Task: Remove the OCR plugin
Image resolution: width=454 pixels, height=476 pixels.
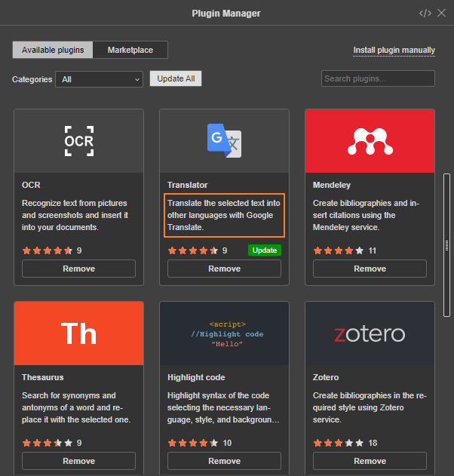Action: pyautogui.click(x=78, y=269)
